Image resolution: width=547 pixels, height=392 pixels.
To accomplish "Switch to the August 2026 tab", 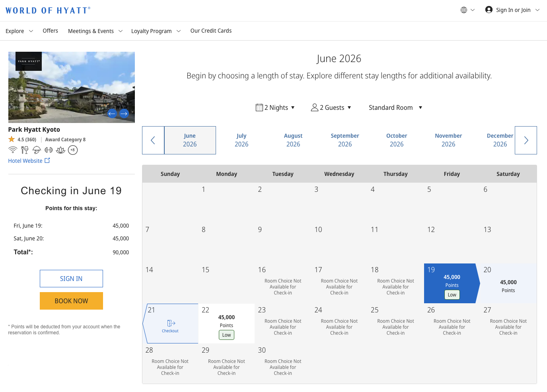I will [293, 140].
